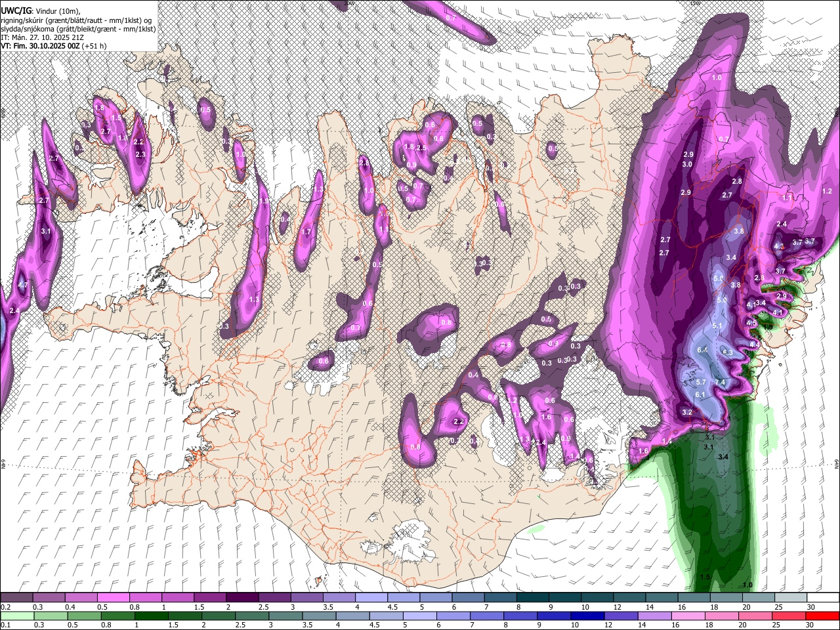
Task: Select the bright magenta swatch in the upper legend
Action: pyautogui.click(x=113, y=598)
